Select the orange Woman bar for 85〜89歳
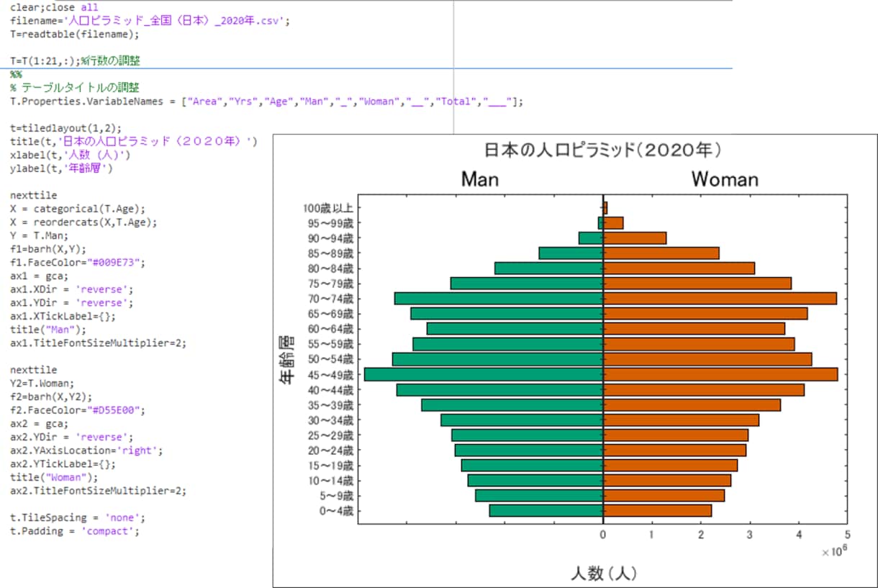Image resolution: width=878 pixels, height=588 pixels. click(661, 253)
